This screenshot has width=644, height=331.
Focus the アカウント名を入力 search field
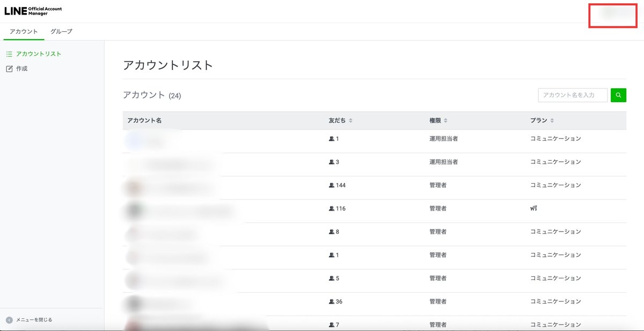coord(573,95)
